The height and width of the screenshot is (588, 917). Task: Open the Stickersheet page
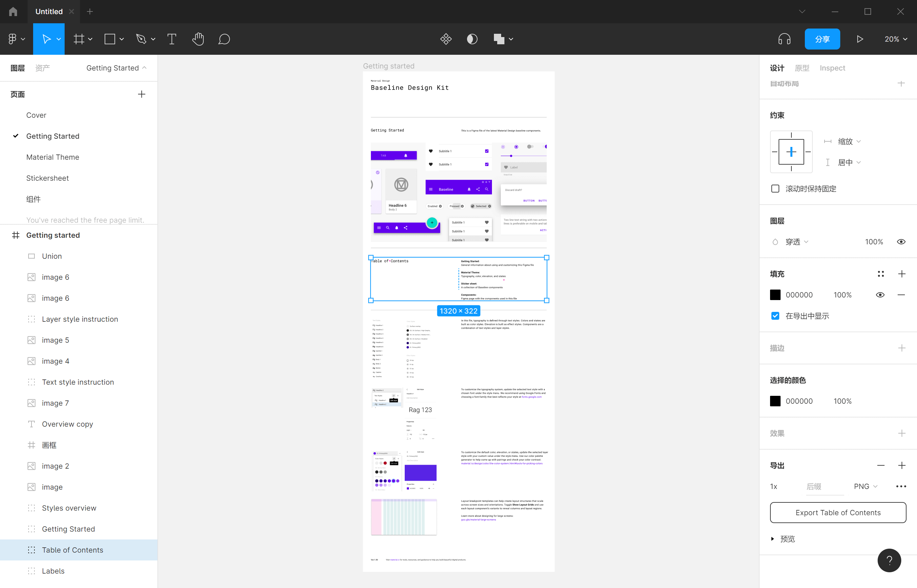tap(47, 178)
